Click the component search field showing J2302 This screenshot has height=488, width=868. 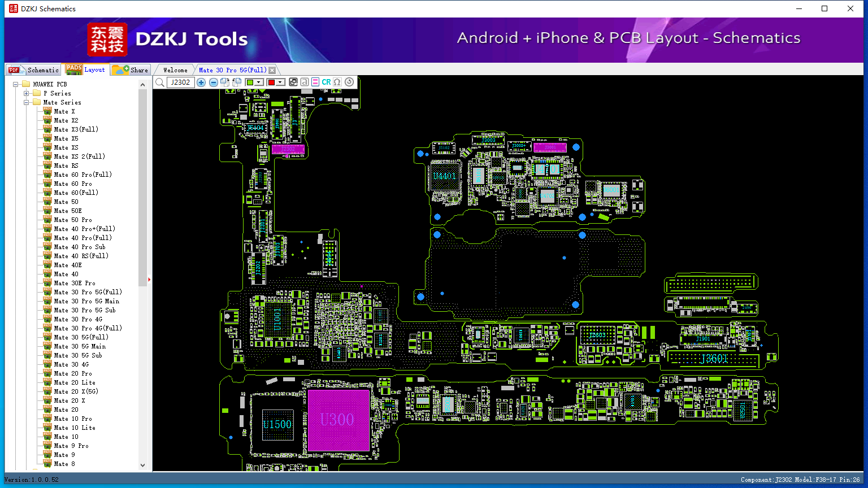coord(181,82)
